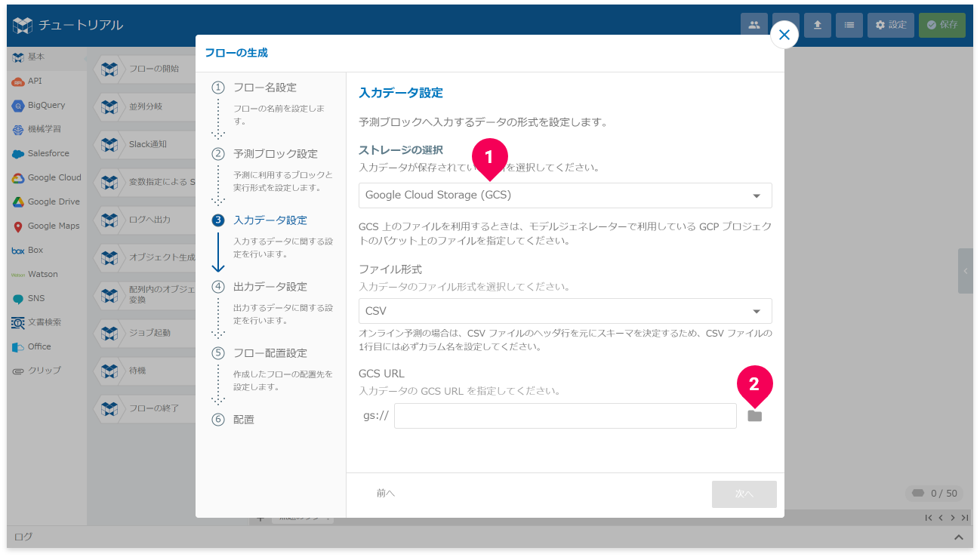
Task: Open the Box block category
Action: pyautogui.click(x=46, y=250)
